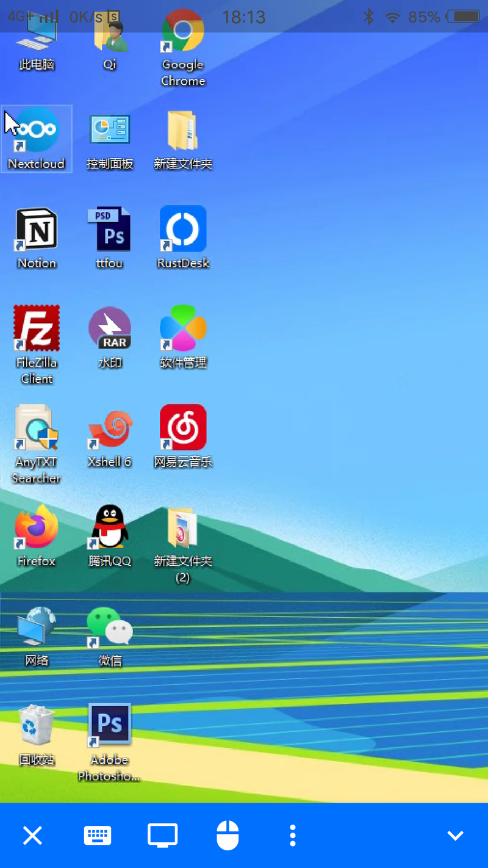Select the ttfou PSD file

coord(110,238)
